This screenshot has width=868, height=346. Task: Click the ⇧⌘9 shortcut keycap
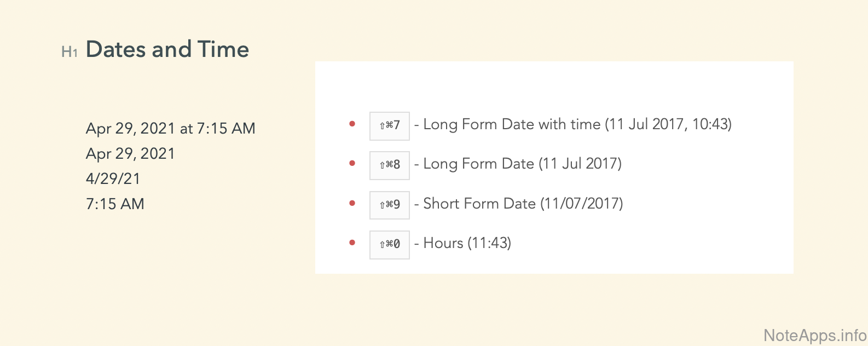click(390, 205)
